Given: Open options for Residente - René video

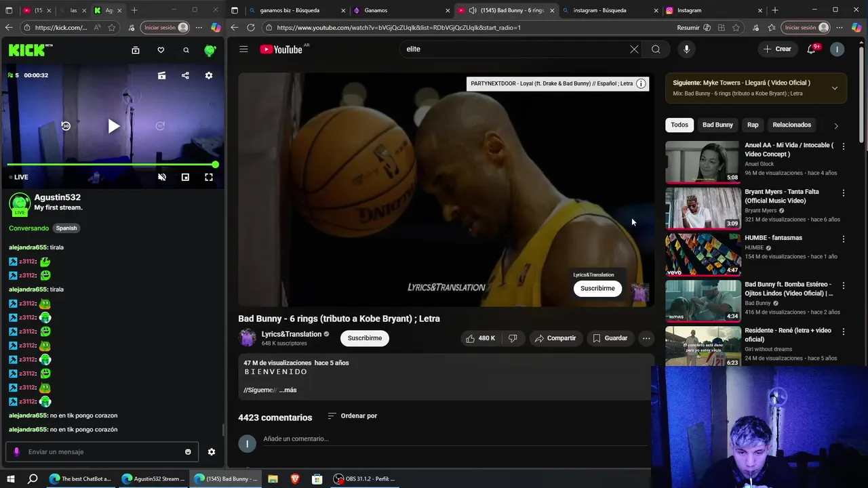Looking at the screenshot, I should tap(844, 332).
